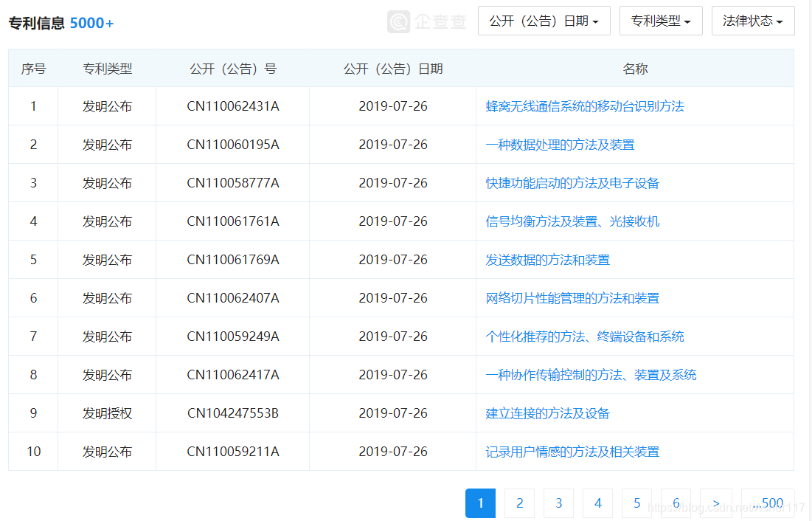The width and height of the screenshot is (812, 521).
Task: Go to pagination page 4
Action: coord(597,503)
